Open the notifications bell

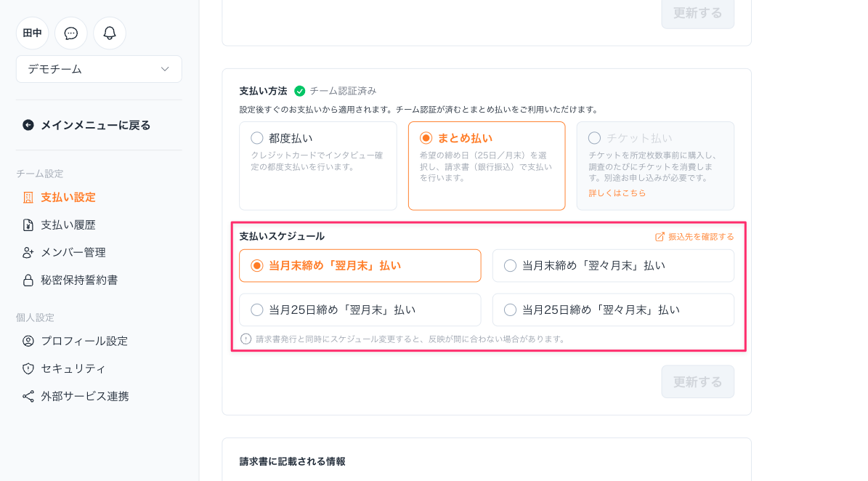pos(110,33)
